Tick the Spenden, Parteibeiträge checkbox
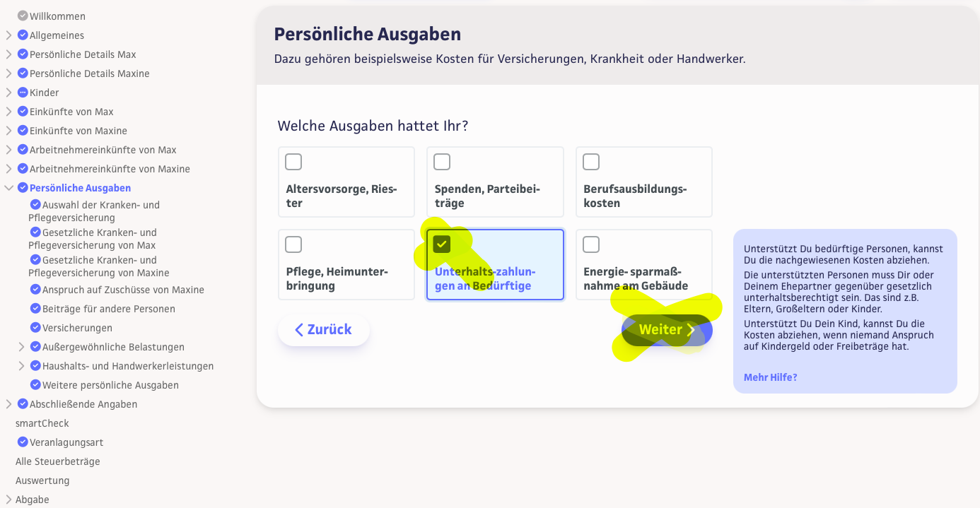Viewport: 980px width, 508px height. 442,162
